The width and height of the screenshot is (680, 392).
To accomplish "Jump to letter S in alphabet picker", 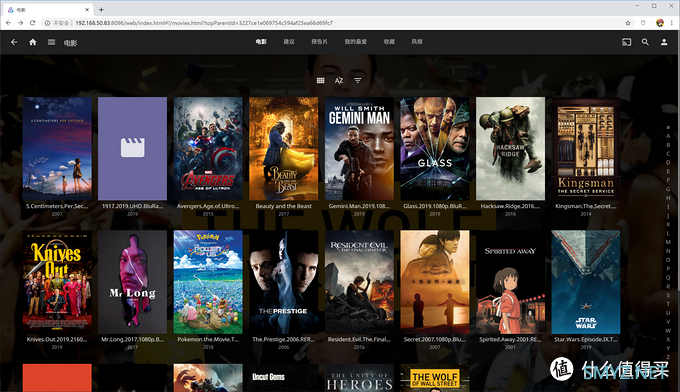I will click(x=668, y=295).
